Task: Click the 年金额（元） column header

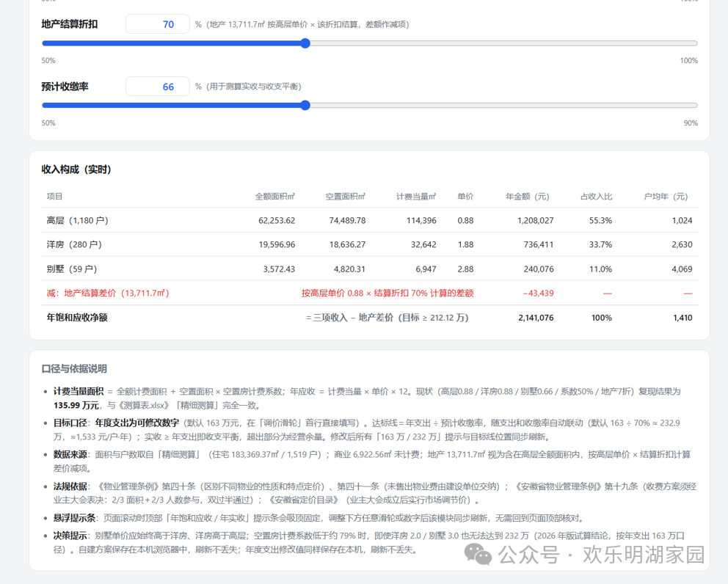Action: [528, 197]
